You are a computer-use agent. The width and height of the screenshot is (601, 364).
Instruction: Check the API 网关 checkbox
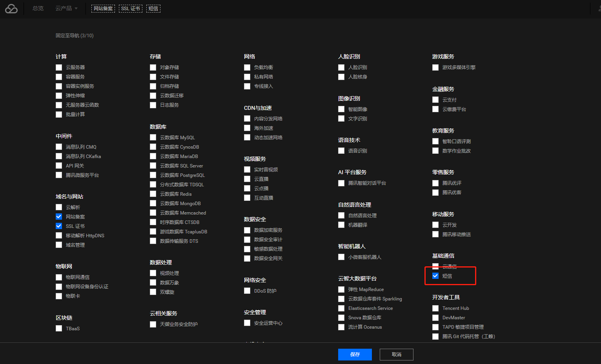tap(59, 166)
